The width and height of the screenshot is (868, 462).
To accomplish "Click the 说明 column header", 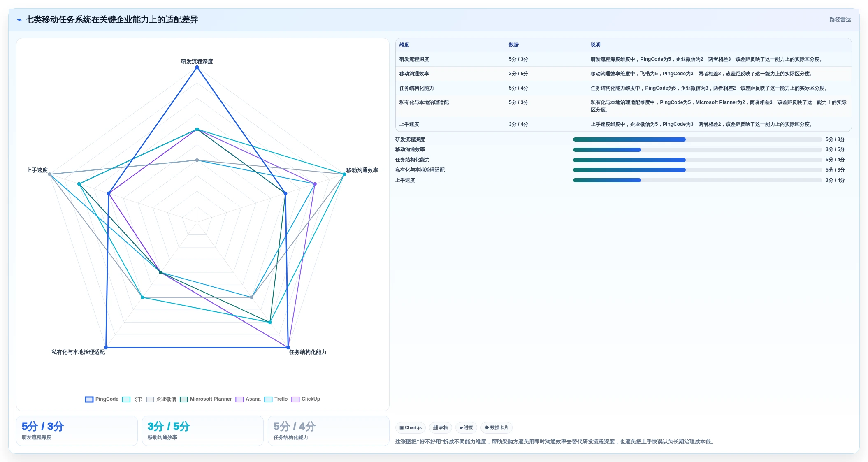I will tap(596, 45).
